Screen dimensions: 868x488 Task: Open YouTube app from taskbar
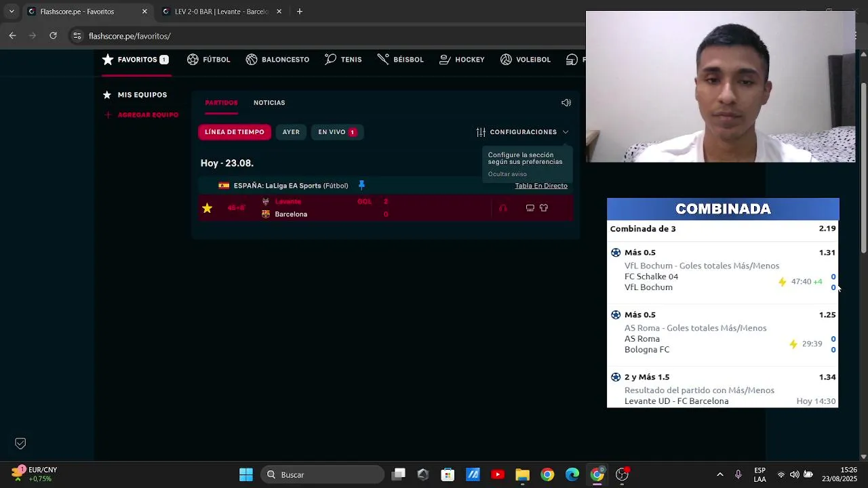498,474
